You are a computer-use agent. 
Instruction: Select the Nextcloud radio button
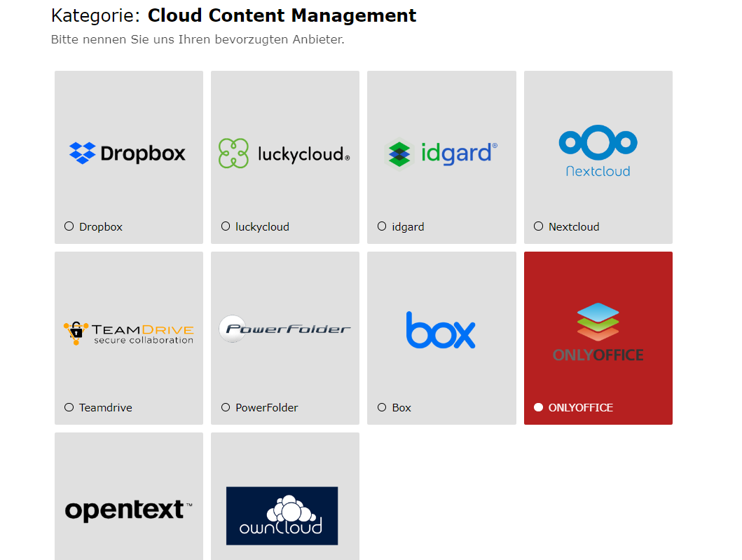click(539, 226)
